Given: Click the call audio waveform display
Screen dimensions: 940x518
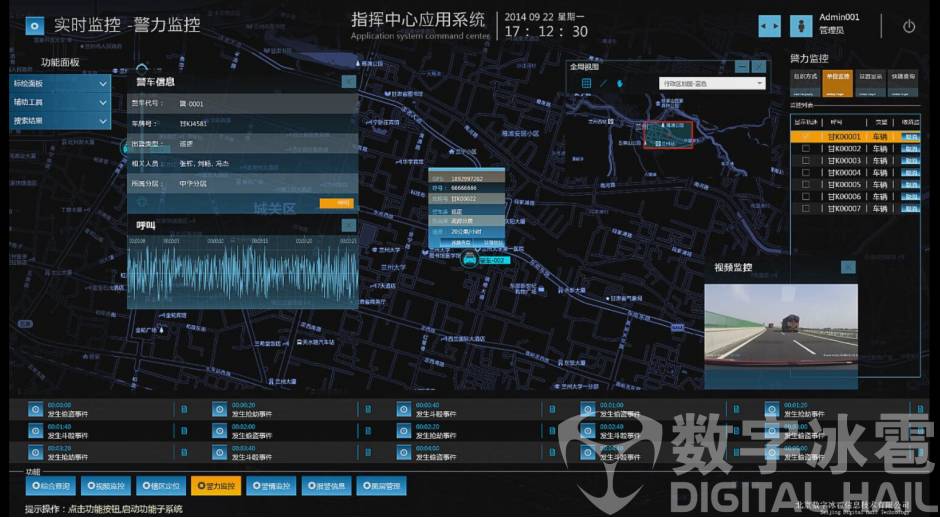Looking at the screenshot, I should pyautogui.click(x=243, y=272).
